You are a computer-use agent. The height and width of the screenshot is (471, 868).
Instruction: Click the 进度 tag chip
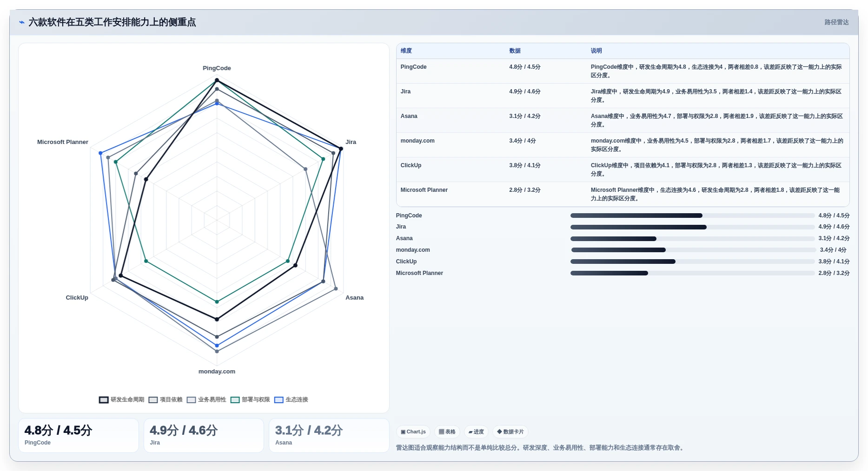click(x=476, y=432)
